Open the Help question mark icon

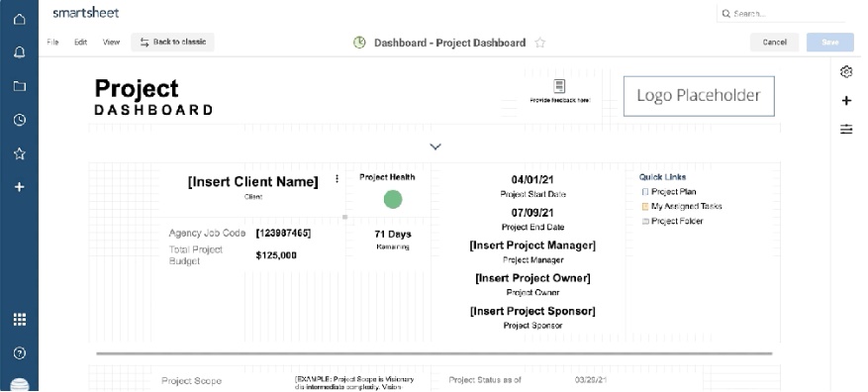[x=20, y=353]
